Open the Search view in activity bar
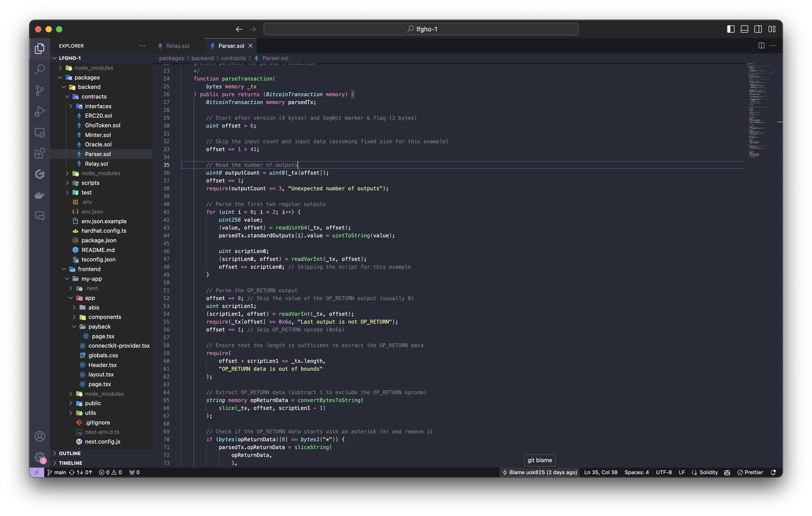 (x=40, y=70)
